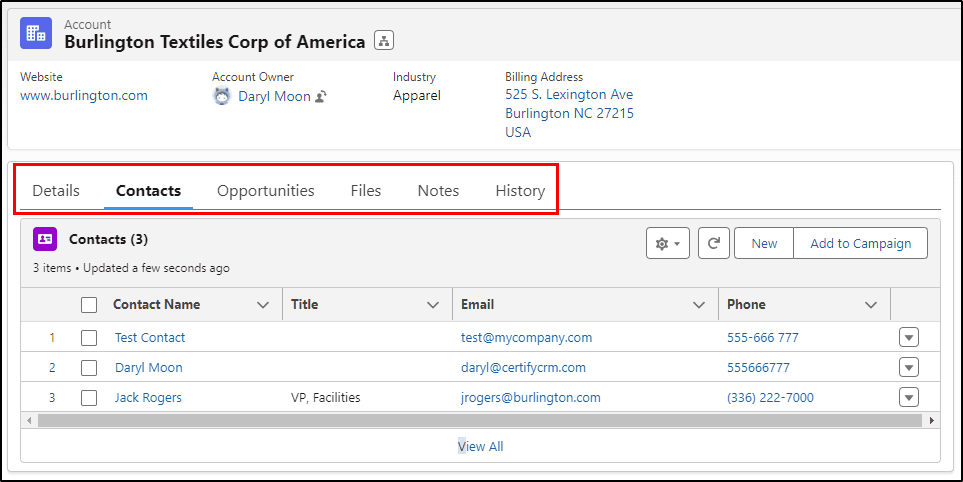Click the change owner icon beside Daryl Moon
Screen dimensions: 963x482
coord(321,96)
